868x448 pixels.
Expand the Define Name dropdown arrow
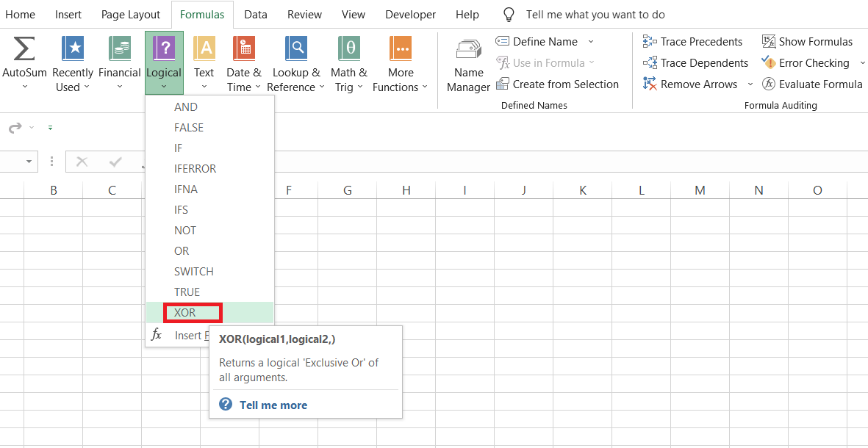click(x=591, y=42)
